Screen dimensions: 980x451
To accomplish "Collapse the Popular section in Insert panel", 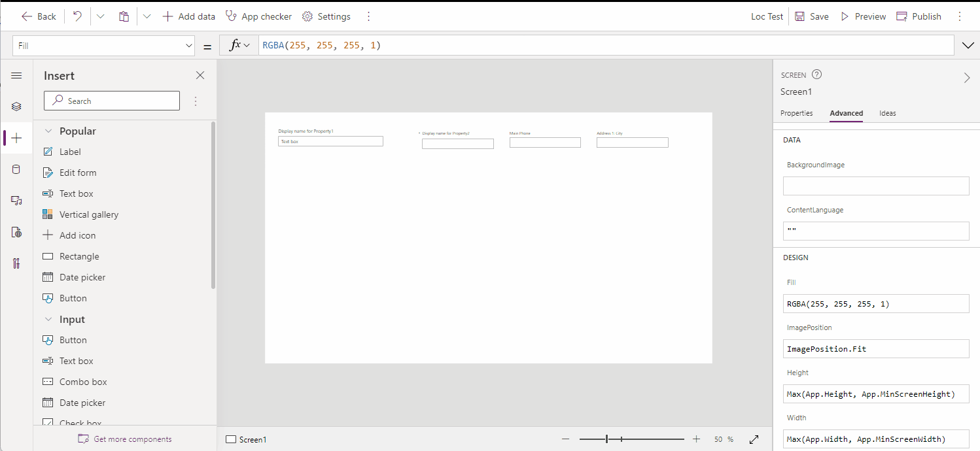I will (48, 131).
